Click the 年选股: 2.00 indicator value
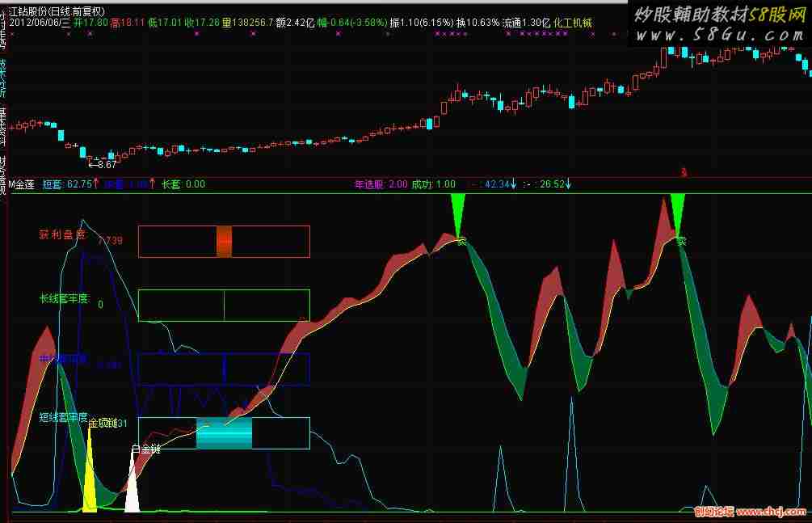 [381, 184]
